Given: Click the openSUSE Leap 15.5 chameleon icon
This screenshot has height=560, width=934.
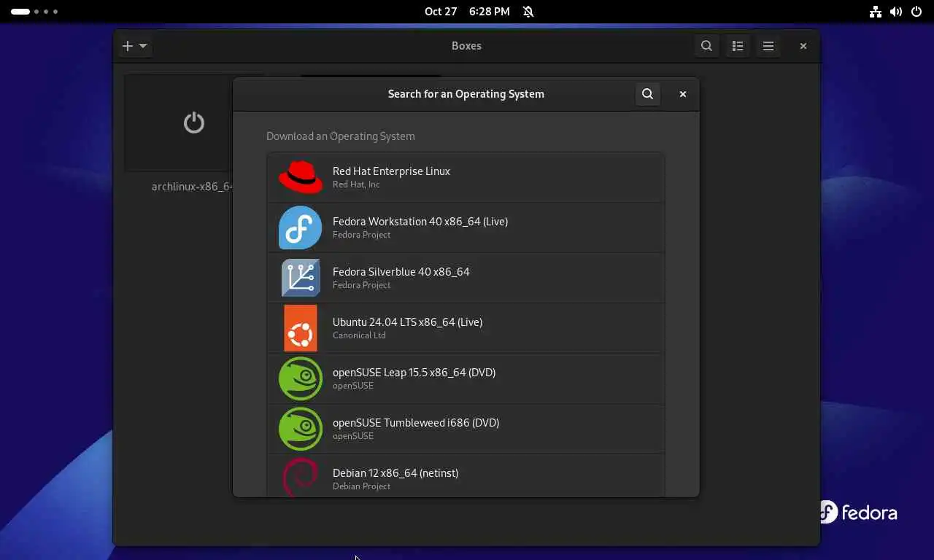Looking at the screenshot, I should click(301, 378).
